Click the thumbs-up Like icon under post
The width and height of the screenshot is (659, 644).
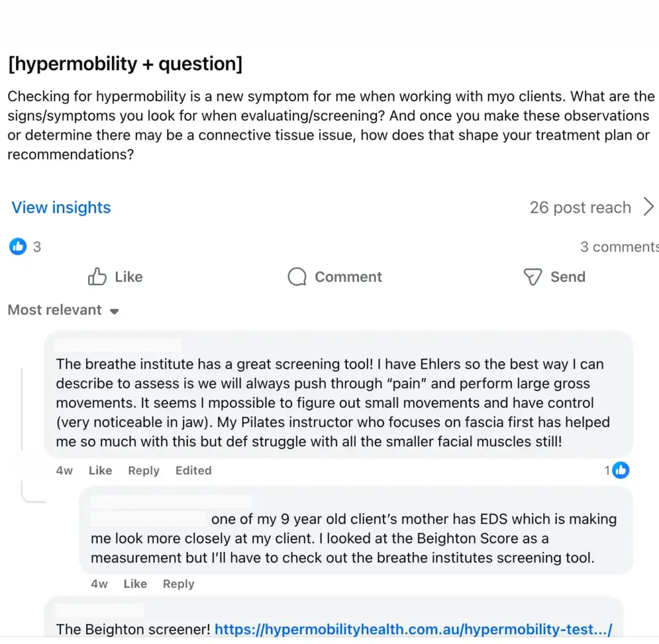[x=97, y=277]
